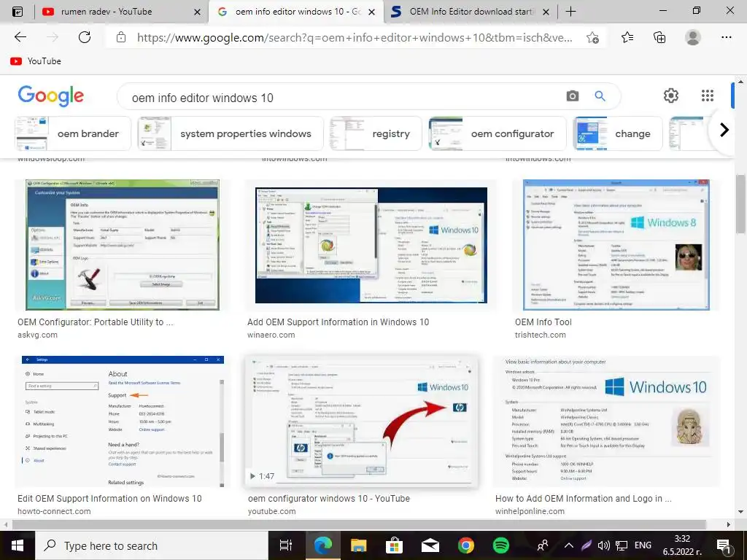The width and height of the screenshot is (747, 560).
Task: Open People icon in taskbar
Action: coord(543,545)
